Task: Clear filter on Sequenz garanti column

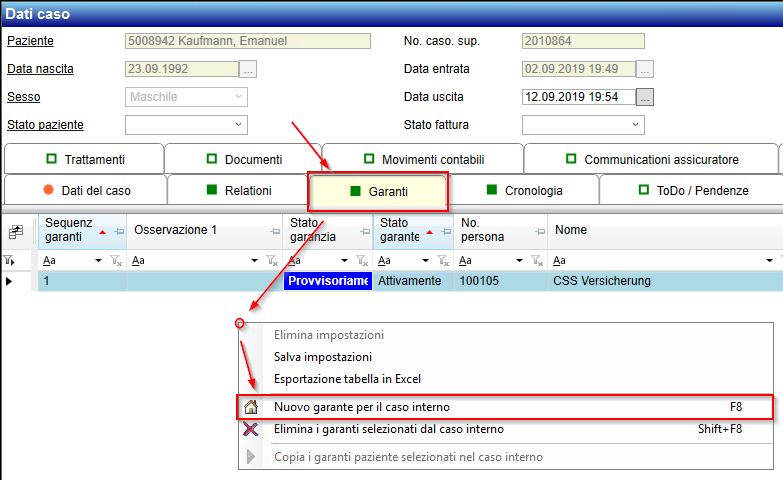Action: click(116, 260)
